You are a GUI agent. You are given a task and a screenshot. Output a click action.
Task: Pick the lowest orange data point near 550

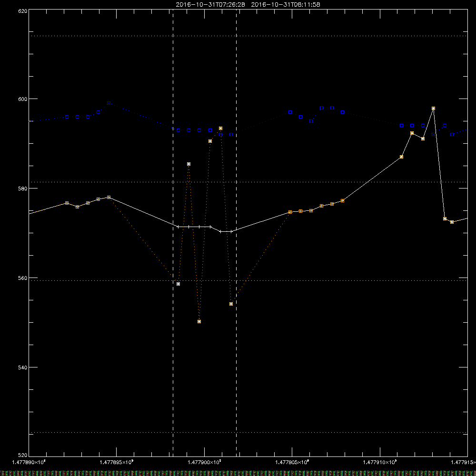(x=199, y=321)
